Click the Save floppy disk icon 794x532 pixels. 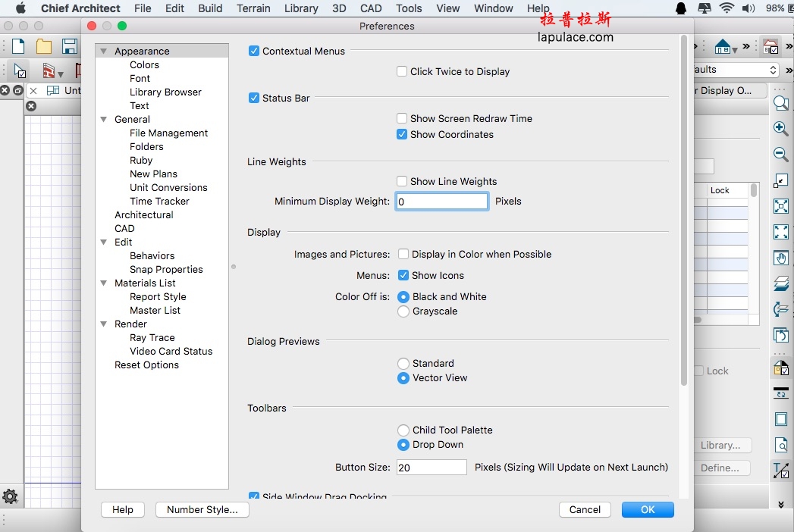point(69,46)
